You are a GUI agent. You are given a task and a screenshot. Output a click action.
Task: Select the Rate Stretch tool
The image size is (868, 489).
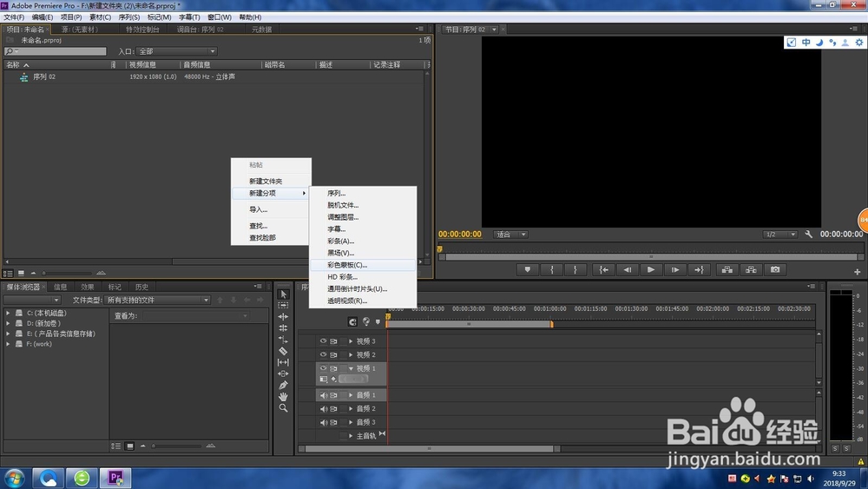(284, 340)
